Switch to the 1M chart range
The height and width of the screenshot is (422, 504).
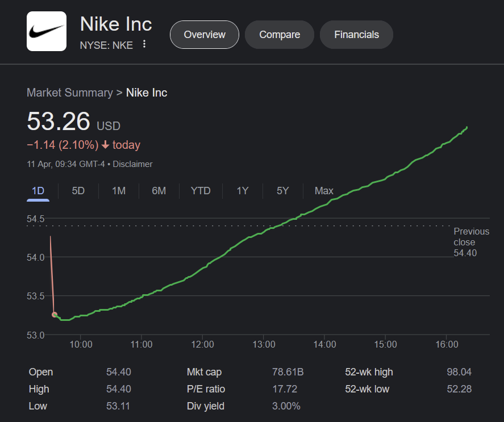119,191
